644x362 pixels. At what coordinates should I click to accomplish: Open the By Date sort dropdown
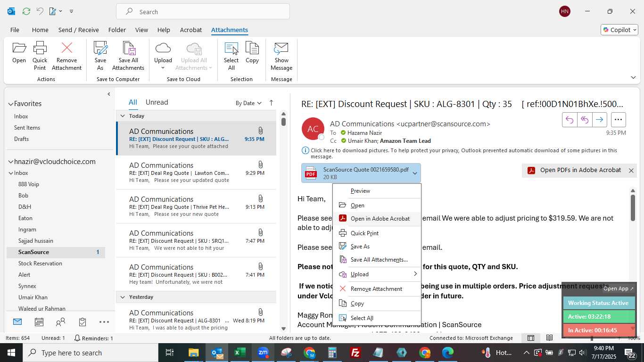coord(248,103)
